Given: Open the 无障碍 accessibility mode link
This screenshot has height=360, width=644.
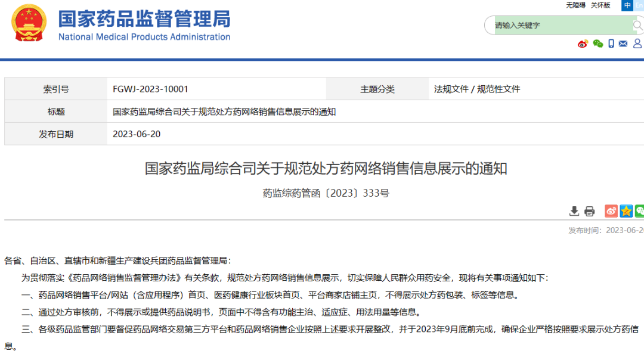Looking at the screenshot, I should [x=576, y=5].
